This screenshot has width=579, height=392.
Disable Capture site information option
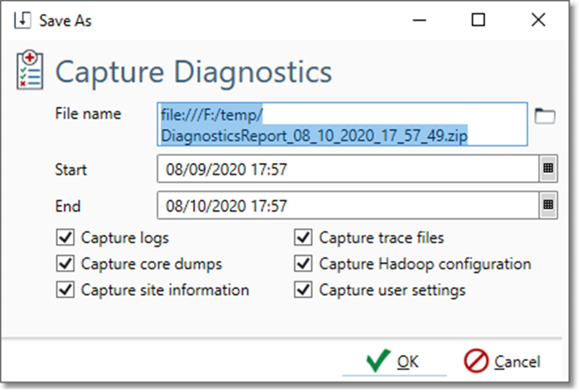(64, 290)
